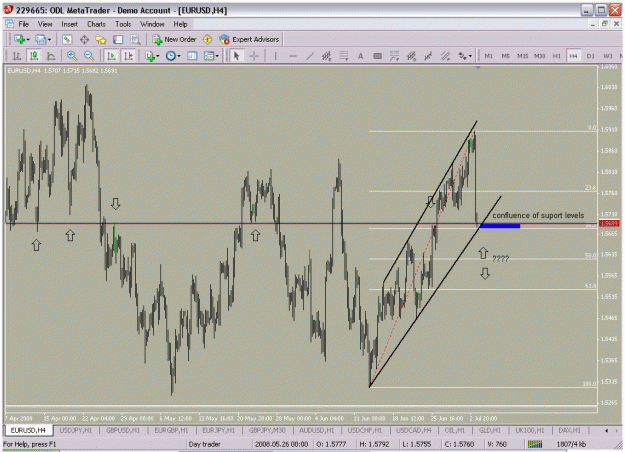
Task: Switch to GBPJPY,M30 chart tab
Action: point(267,430)
